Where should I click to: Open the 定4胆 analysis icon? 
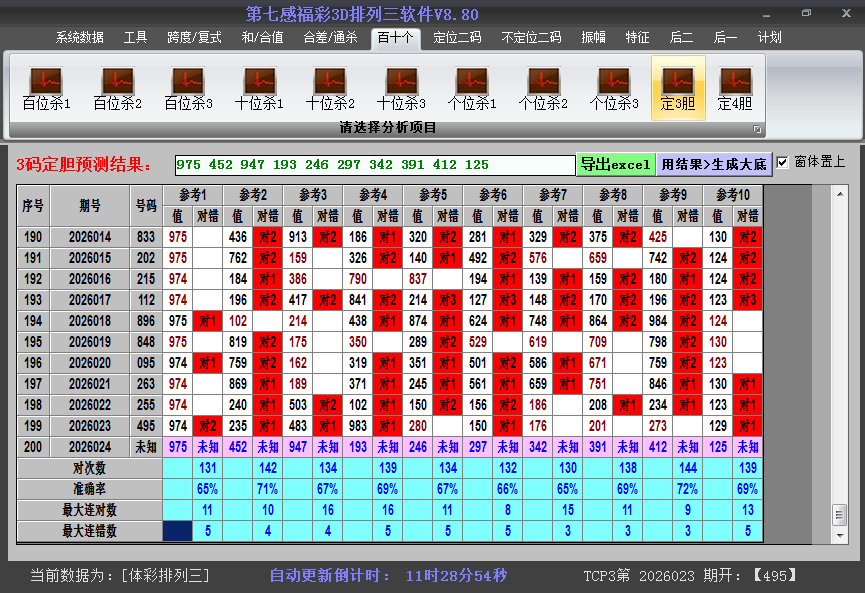point(735,88)
